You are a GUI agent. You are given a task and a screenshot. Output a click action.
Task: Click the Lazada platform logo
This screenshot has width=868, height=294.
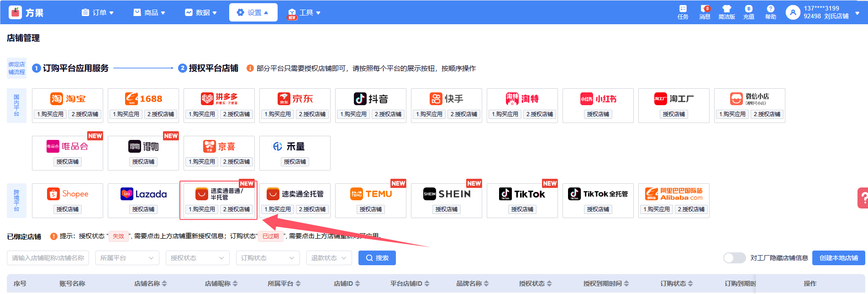click(x=143, y=194)
